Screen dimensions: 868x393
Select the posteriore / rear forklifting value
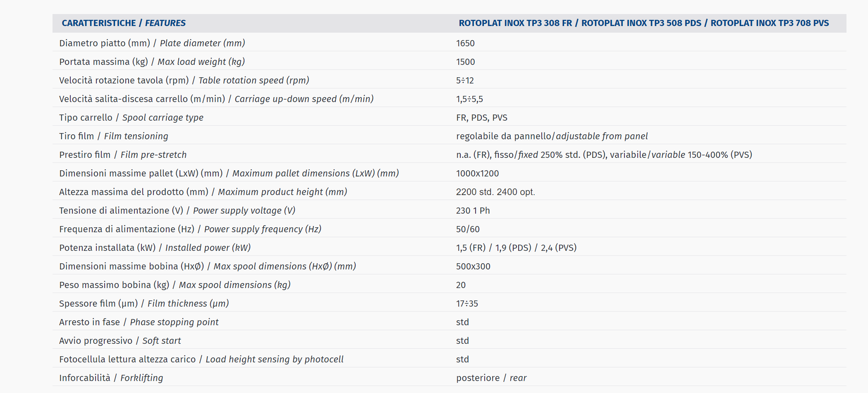coord(492,378)
